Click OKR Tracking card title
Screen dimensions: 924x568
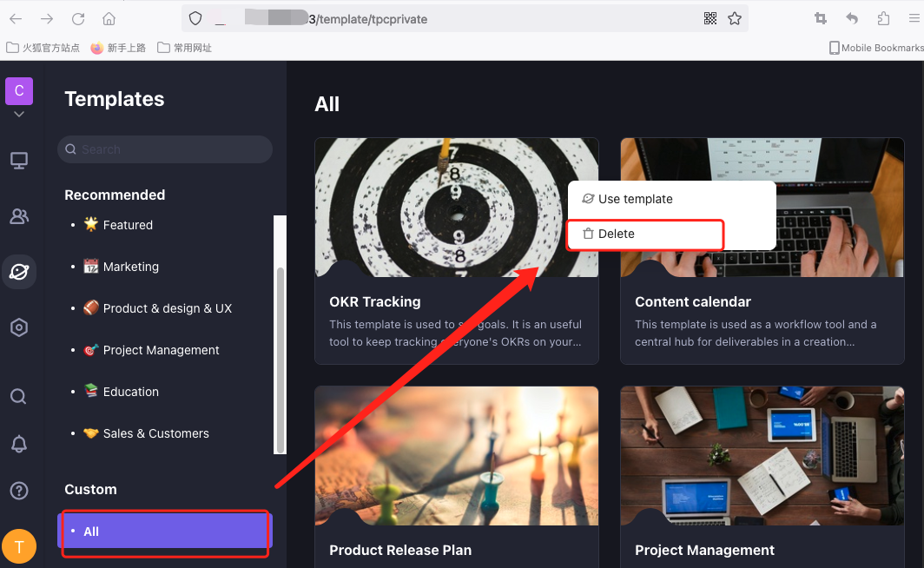(x=375, y=301)
